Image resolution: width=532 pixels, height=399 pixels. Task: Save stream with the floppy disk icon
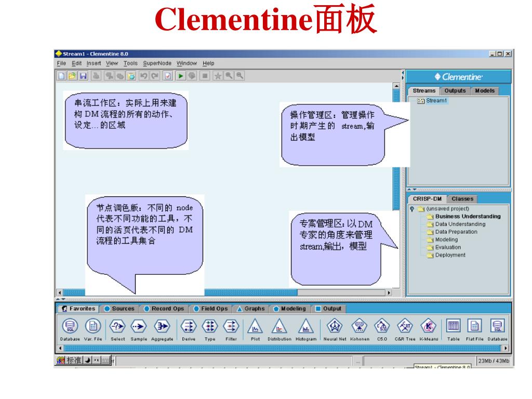pyautogui.click(x=83, y=76)
